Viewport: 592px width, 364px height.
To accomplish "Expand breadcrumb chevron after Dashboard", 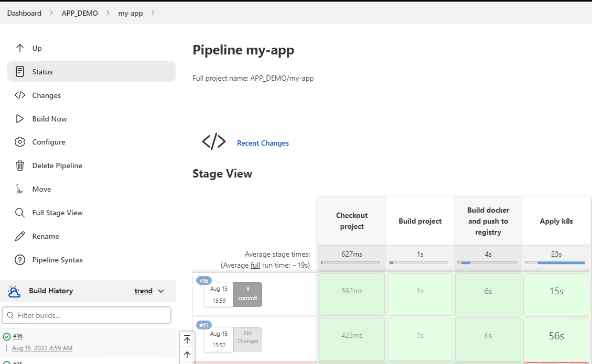I will tap(51, 13).
